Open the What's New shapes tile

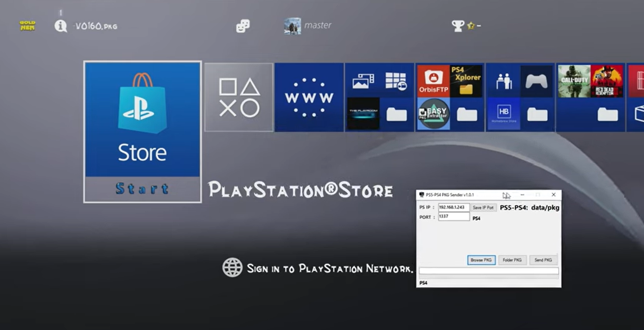pyautogui.click(x=239, y=97)
